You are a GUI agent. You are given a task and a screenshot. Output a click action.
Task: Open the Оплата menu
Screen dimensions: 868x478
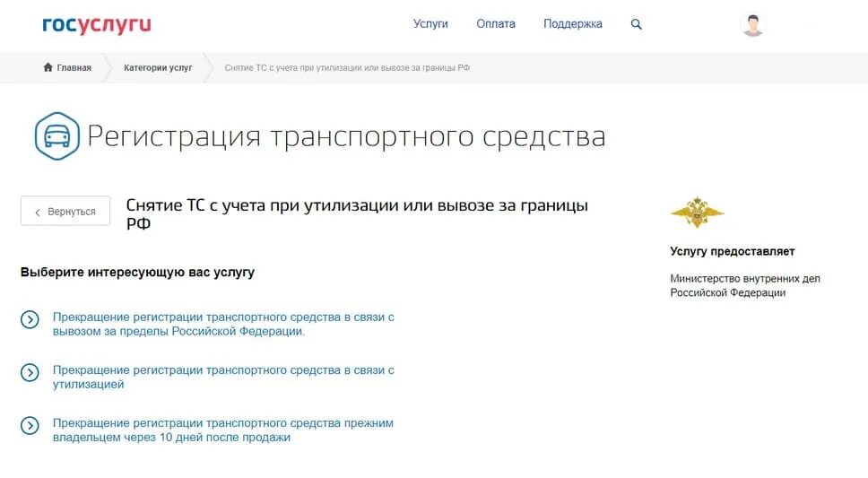[496, 24]
